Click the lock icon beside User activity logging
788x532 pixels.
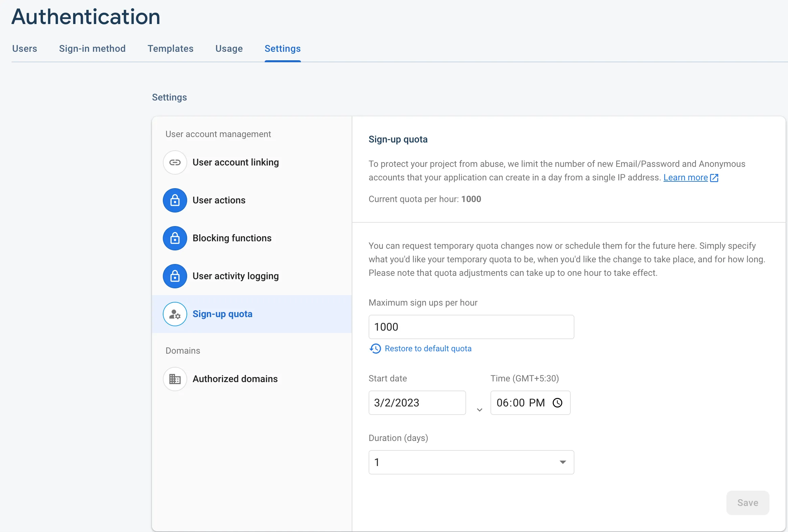(175, 276)
